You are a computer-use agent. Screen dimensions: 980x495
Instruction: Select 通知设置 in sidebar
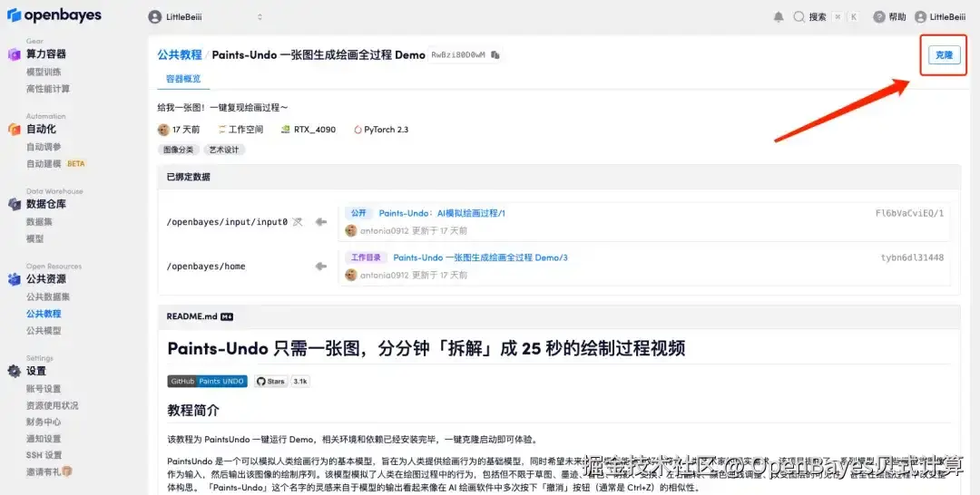point(44,438)
